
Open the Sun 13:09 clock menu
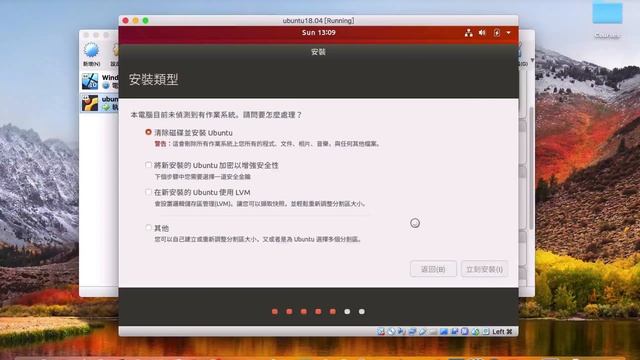coord(319,33)
